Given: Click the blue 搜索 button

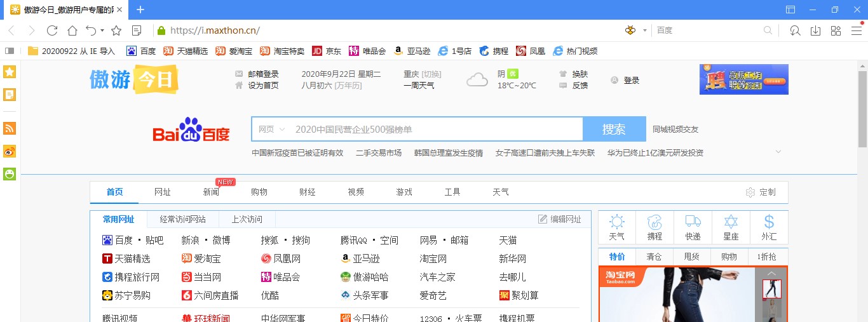Looking at the screenshot, I should (614, 130).
